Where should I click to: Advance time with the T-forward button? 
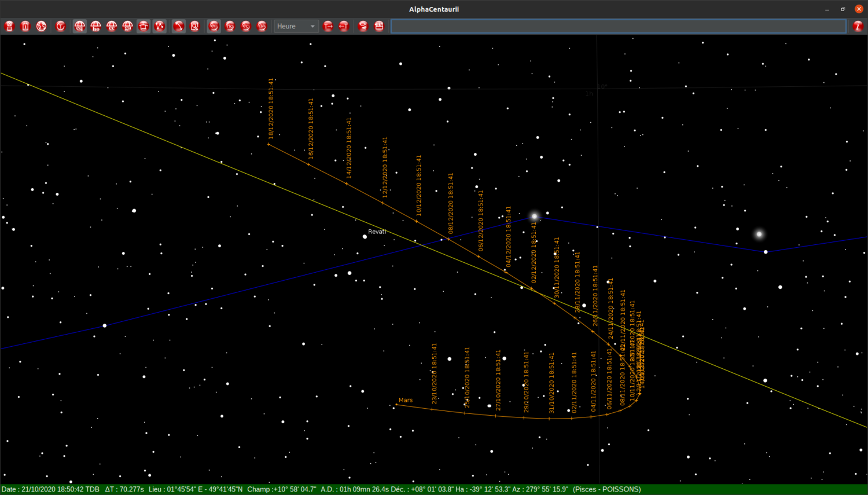click(x=328, y=25)
